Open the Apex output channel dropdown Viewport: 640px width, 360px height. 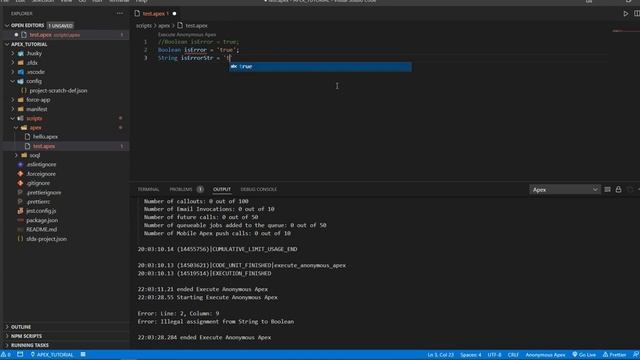pyautogui.click(x=565, y=189)
